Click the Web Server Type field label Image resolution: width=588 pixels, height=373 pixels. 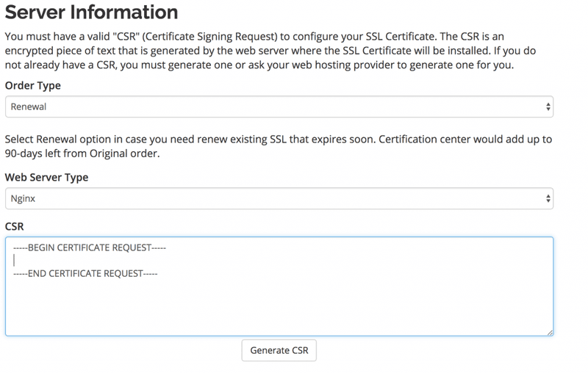(47, 177)
